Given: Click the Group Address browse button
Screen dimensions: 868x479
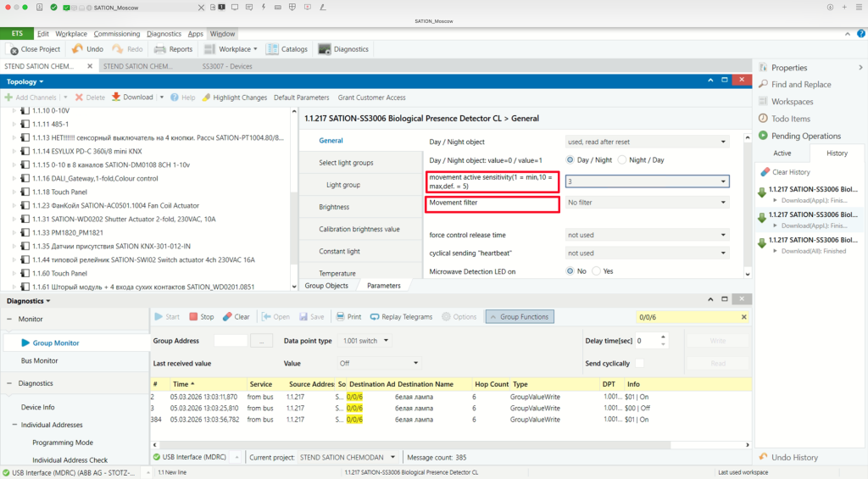Looking at the screenshot, I should 261,341.
